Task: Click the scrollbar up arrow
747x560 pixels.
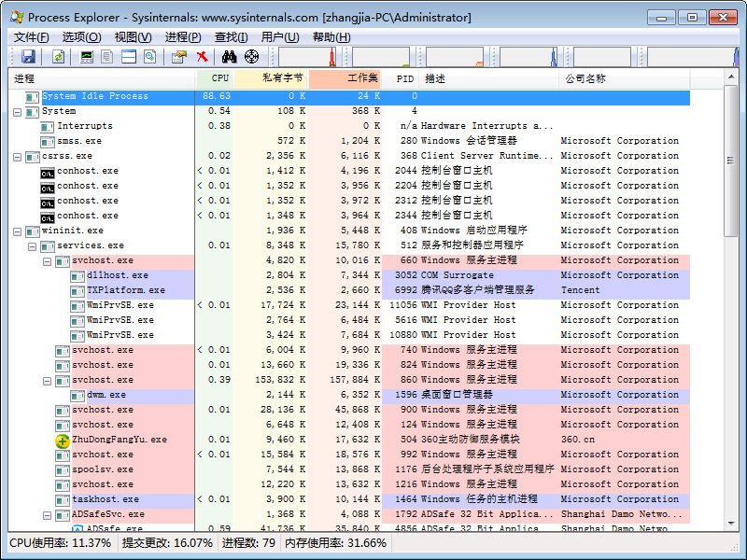Action: [x=731, y=77]
